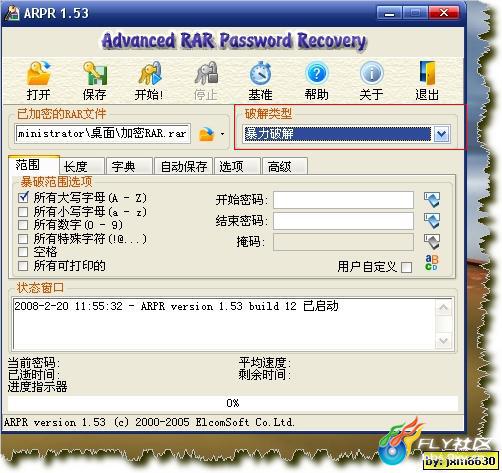
Task: Start recovery with the 开始! icon
Action: point(150,73)
